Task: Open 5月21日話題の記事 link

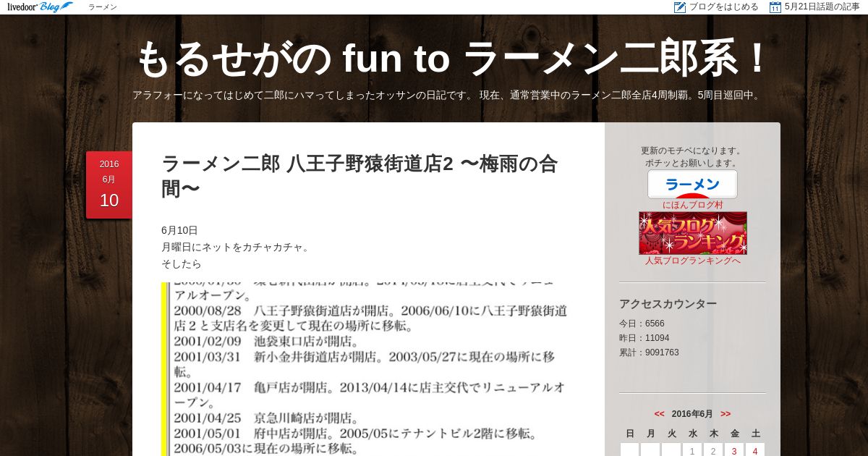Action: coord(822,7)
